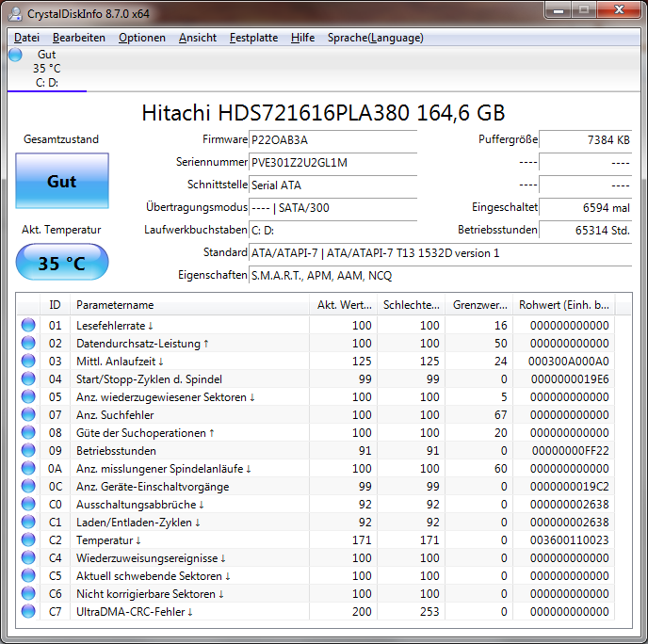
Task: Click status orb for row 03 Mittl. Anlaufzeit
Action: click(28, 361)
